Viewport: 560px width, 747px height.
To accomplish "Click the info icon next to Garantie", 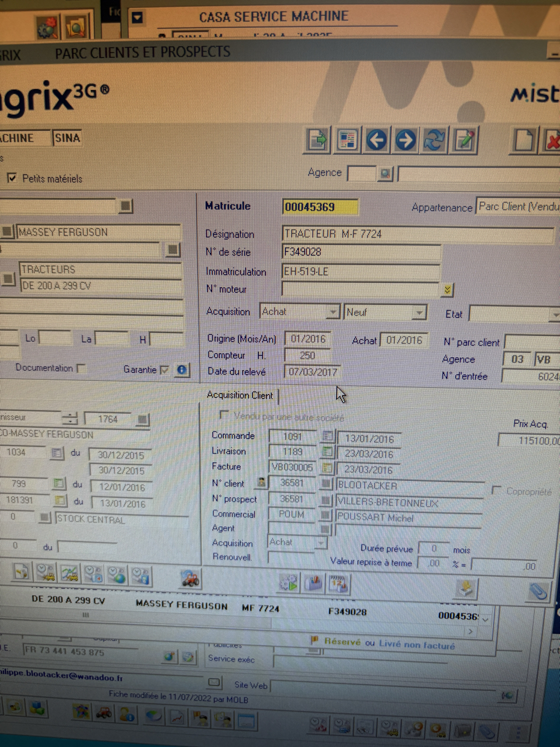I will (x=182, y=369).
